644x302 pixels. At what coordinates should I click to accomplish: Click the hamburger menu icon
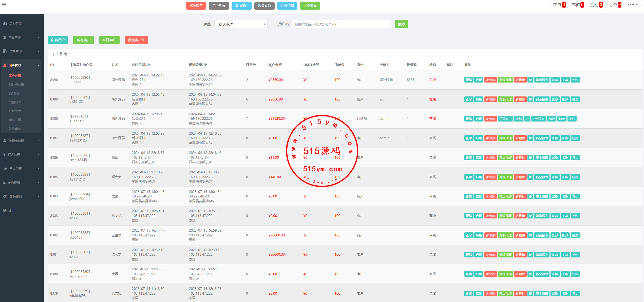(4, 5)
